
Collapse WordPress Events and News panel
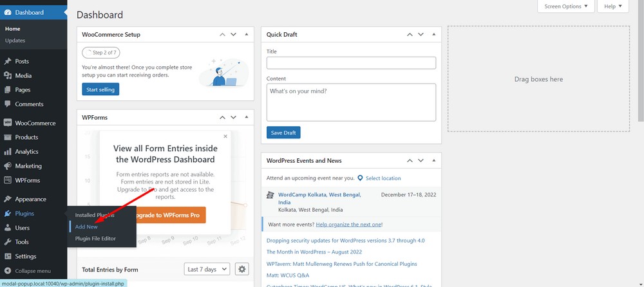[433, 160]
